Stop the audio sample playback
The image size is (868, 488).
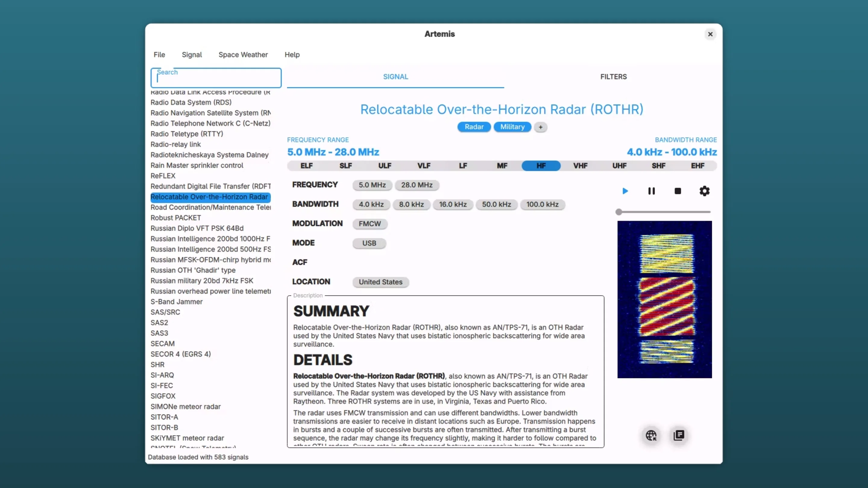[678, 191]
